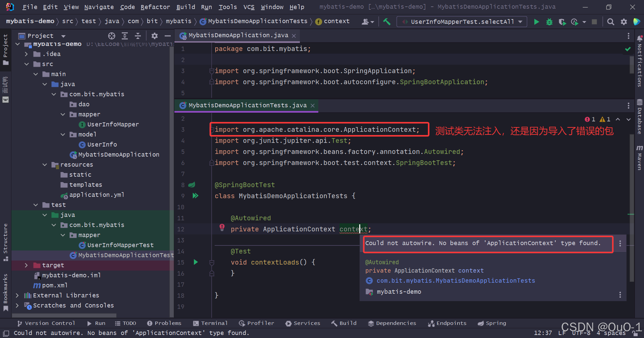Open Endpoints tool window
Screen dimensions: 644x338
click(x=447, y=323)
